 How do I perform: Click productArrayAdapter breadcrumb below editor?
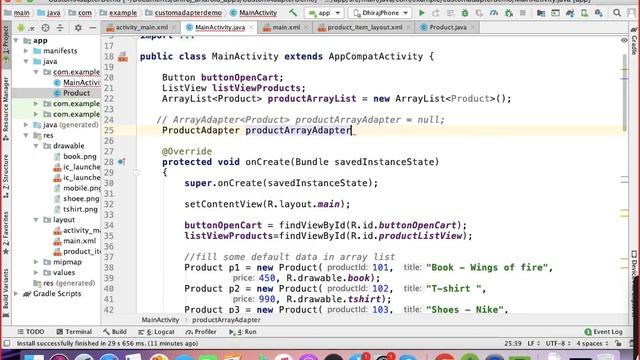(226, 320)
